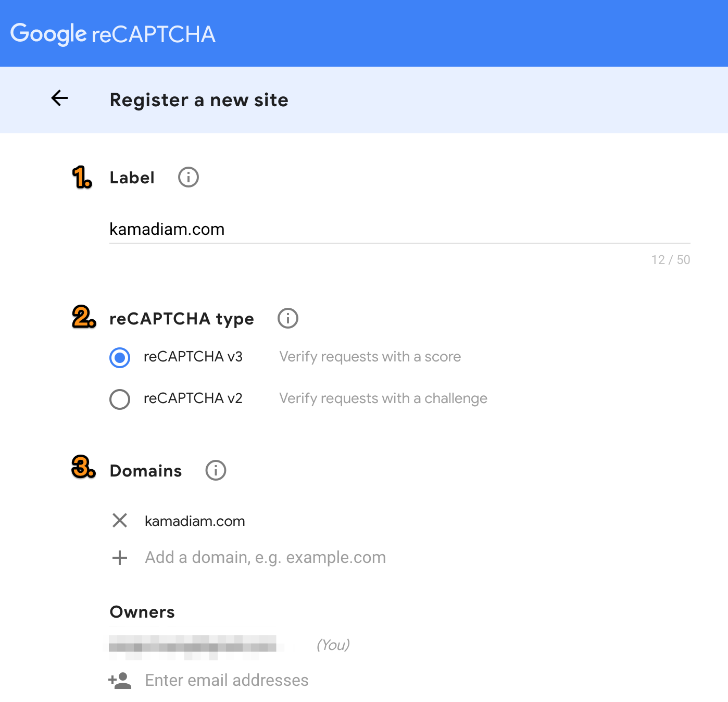Screen dimensions: 728x702
Task: Select the reCAPTCHA v2 radio button
Action: (120, 399)
